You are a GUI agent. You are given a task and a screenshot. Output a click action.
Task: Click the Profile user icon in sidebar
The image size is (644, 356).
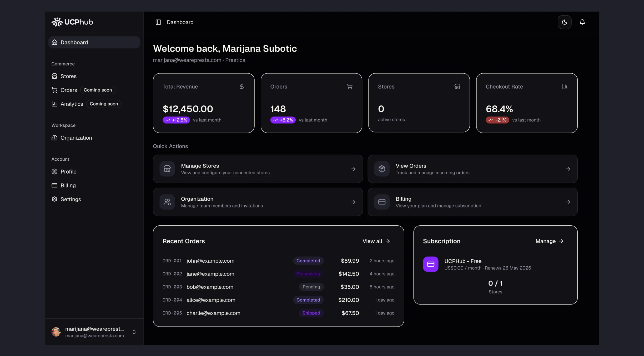tap(54, 172)
